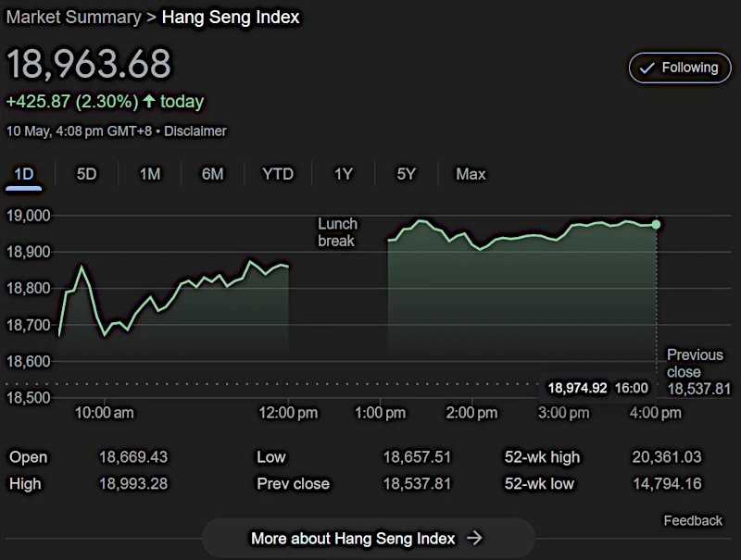Click the checkmark icon in Following
This screenshot has width=741, height=560.
pyautogui.click(x=647, y=68)
